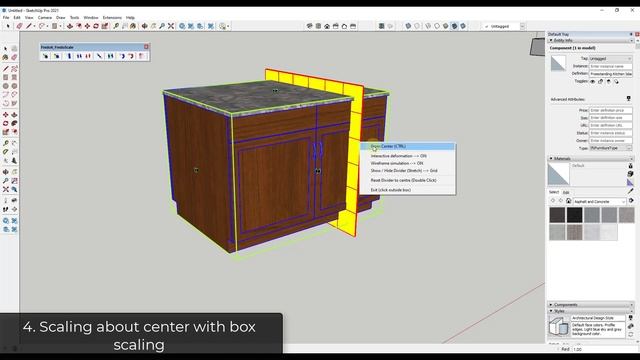Select the Move tool in top toolbar
The height and width of the screenshot is (360, 640).
click(x=87, y=26)
